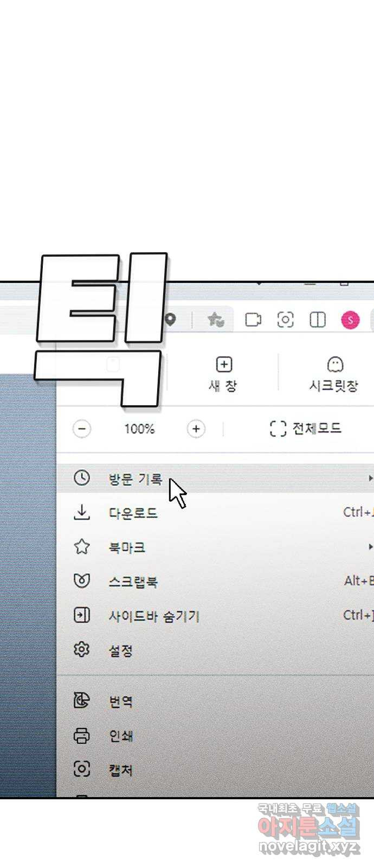Click the bookmark star icon in toolbar
The image size is (374, 868).
216,320
